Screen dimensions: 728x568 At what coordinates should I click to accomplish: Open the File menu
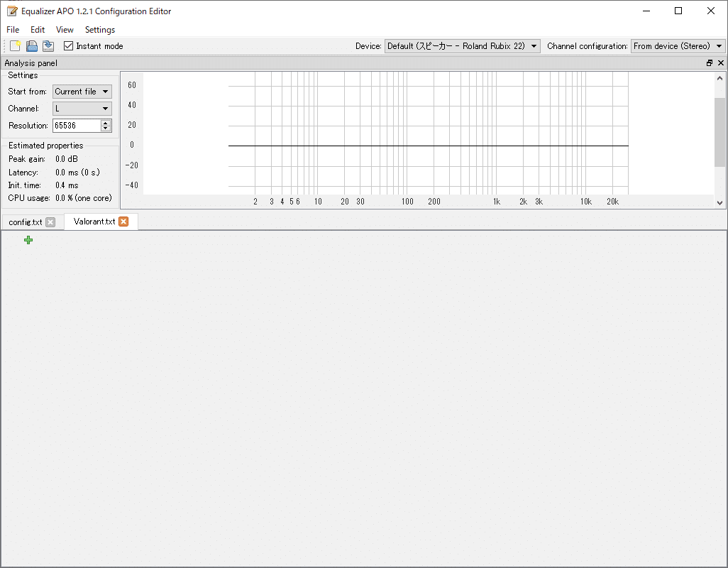[x=13, y=30]
